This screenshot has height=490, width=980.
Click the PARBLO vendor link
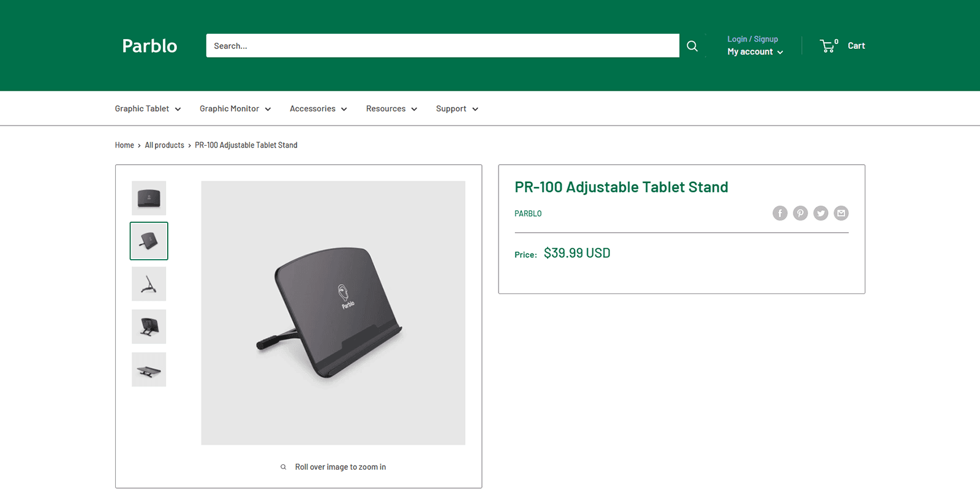pos(528,214)
